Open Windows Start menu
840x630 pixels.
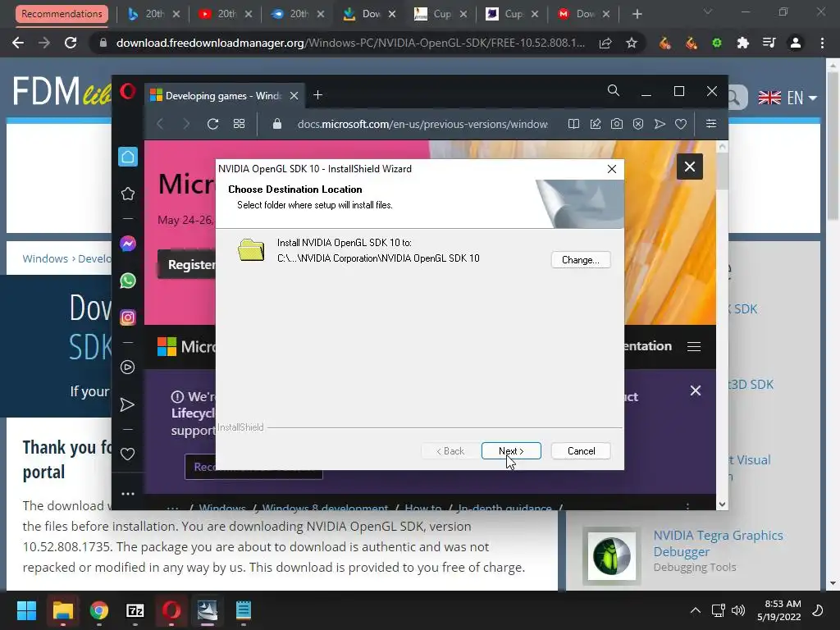point(26,610)
